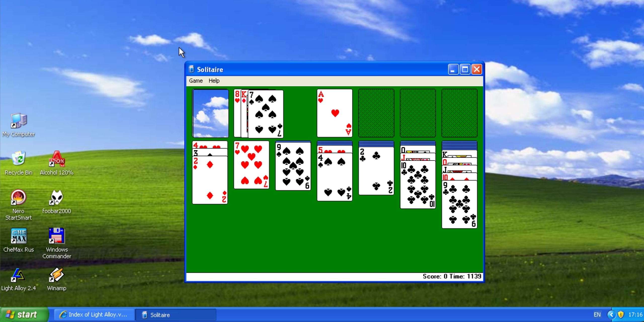The height and width of the screenshot is (322, 644).
Task: Maximize the Solitaire window
Action: pos(465,69)
